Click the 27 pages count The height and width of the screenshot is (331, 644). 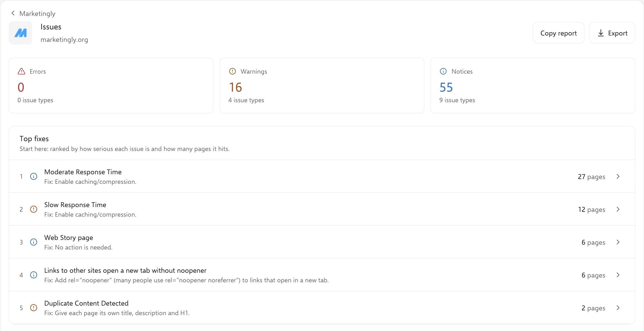[x=592, y=177]
